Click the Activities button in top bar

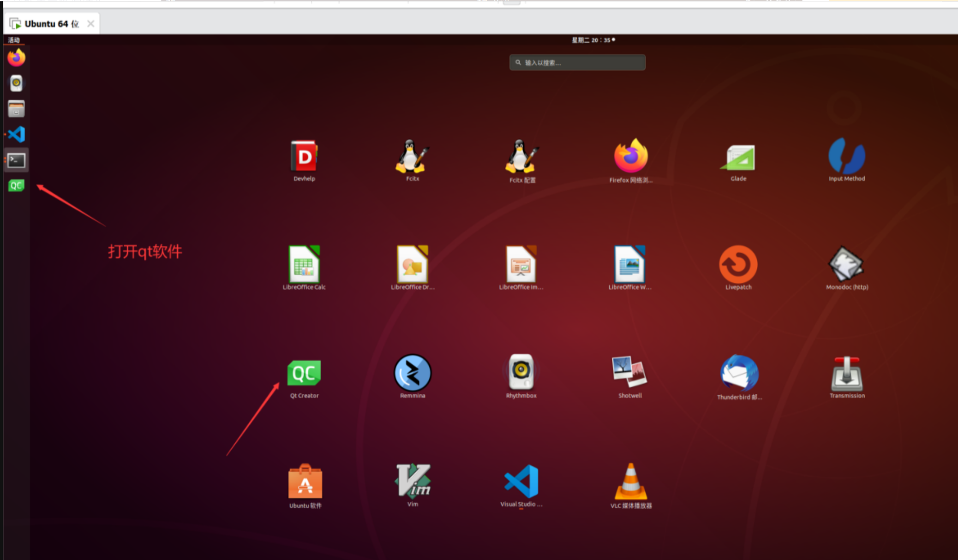click(14, 40)
